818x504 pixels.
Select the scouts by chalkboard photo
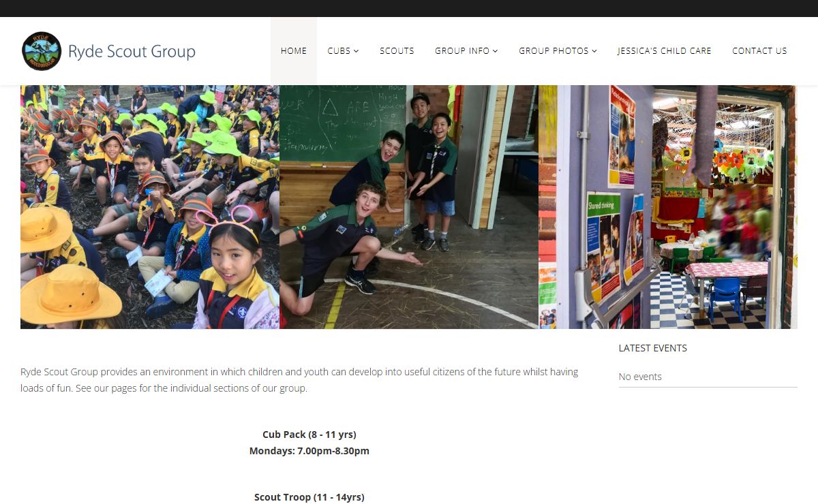point(409,207)
